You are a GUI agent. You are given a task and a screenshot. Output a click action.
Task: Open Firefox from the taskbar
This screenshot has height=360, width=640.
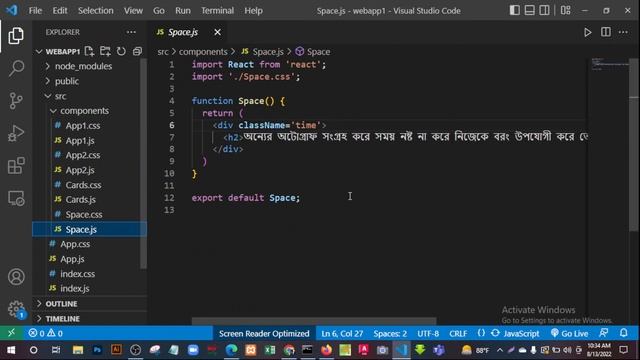(x=326, y=350)
